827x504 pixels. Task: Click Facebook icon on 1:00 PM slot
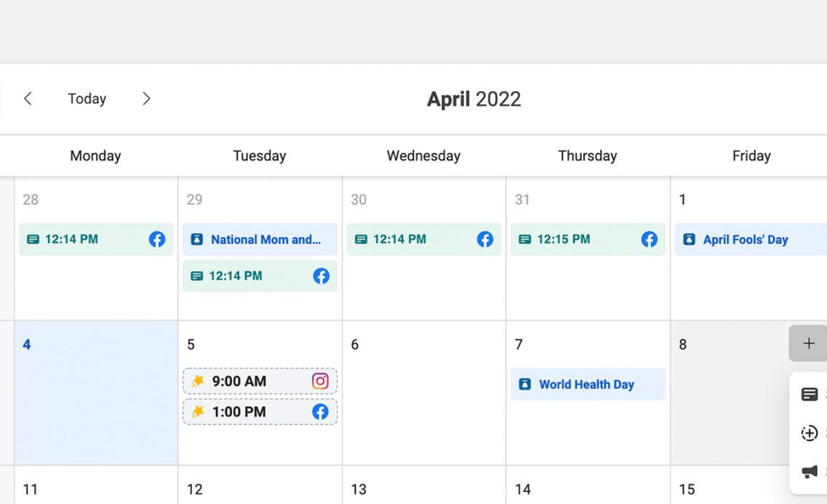pyautogui.click(x=320, y=412)
